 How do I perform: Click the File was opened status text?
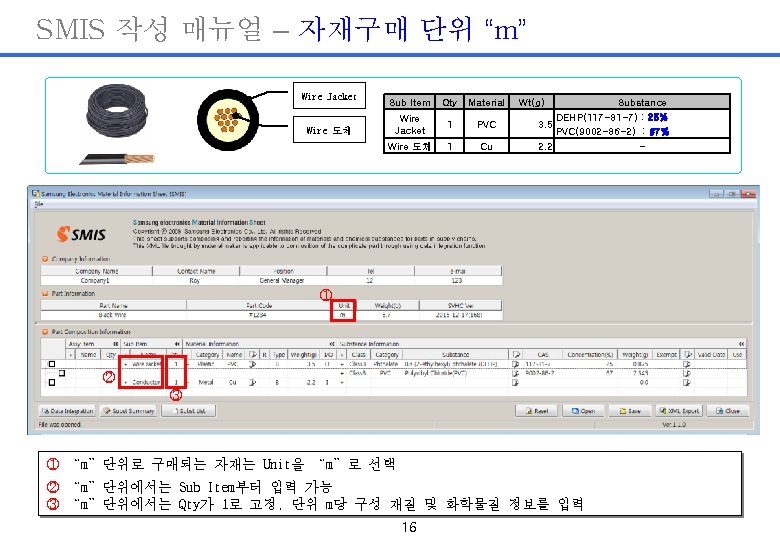tap(60, 425)
